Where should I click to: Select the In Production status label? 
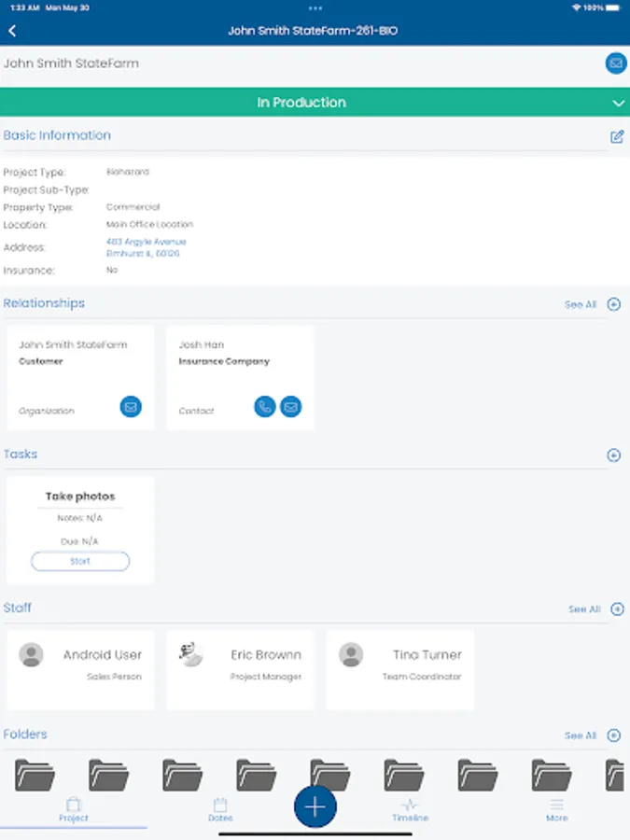click(301, 103)
